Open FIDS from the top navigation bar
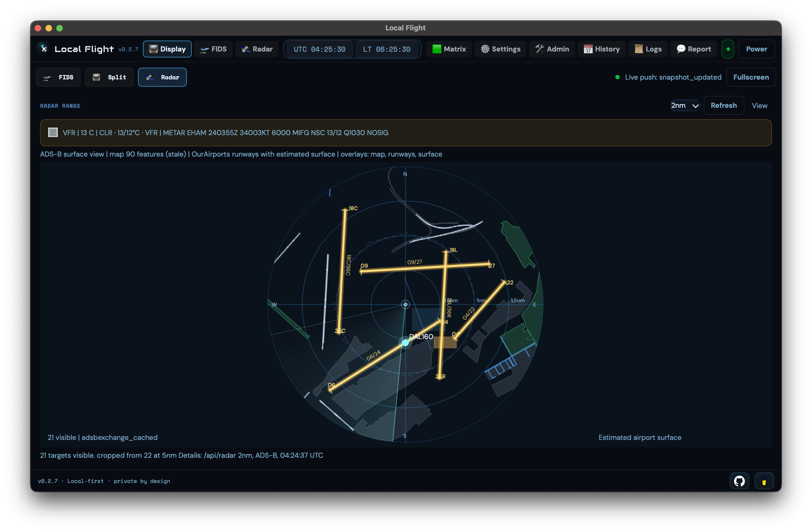Screen dimensions: 812x532 click(213, 49)
